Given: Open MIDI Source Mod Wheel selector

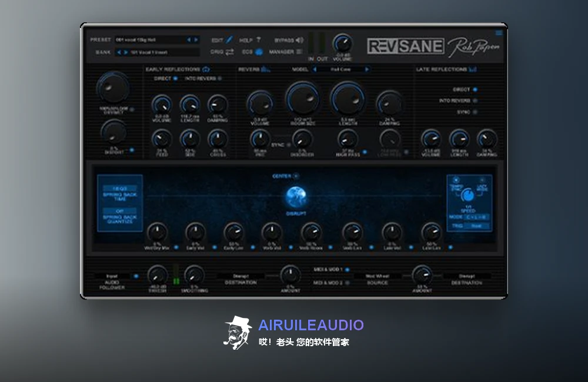Looking at the screenshot, I should tap(377, 276).
